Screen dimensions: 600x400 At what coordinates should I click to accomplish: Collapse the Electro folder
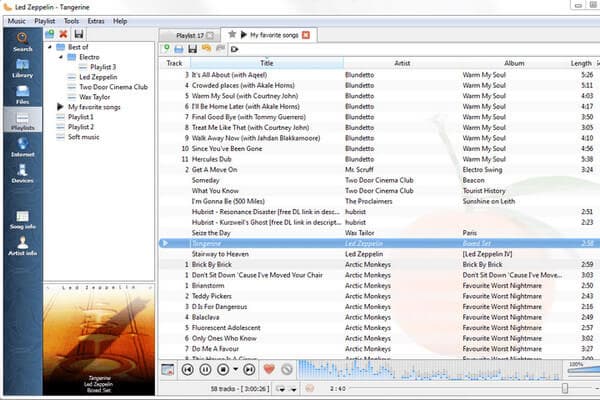coord(61,57)
